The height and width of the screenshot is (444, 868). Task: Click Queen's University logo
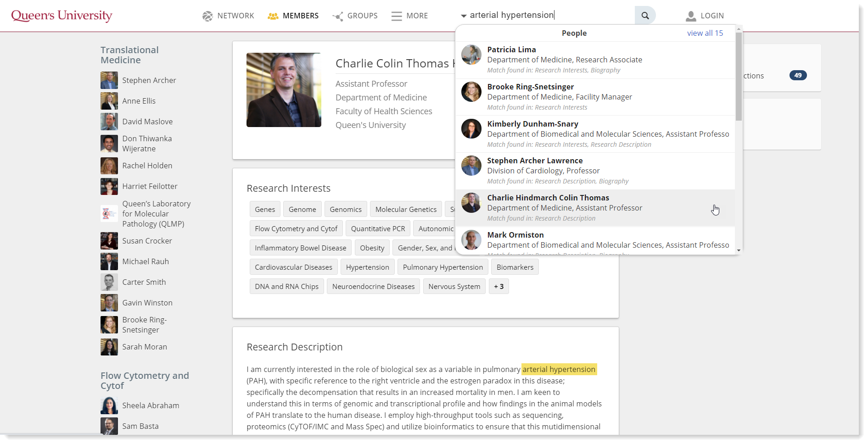[62, 16]
